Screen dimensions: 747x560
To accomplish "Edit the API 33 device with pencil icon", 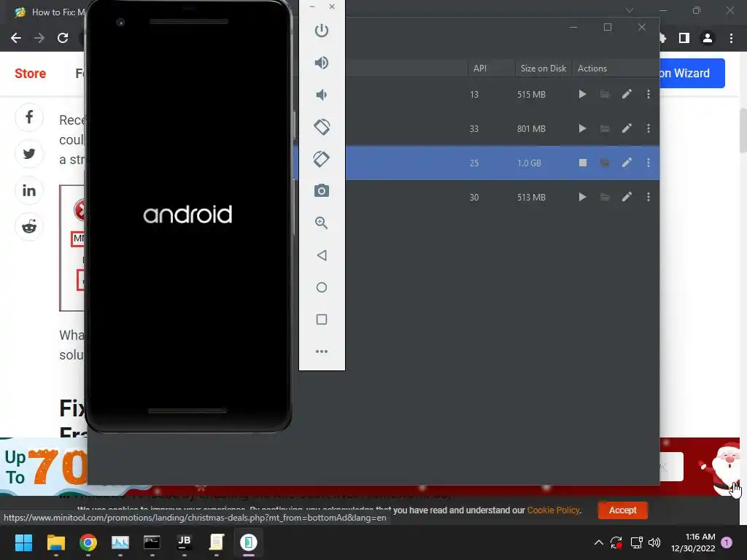I will [627, 128].
